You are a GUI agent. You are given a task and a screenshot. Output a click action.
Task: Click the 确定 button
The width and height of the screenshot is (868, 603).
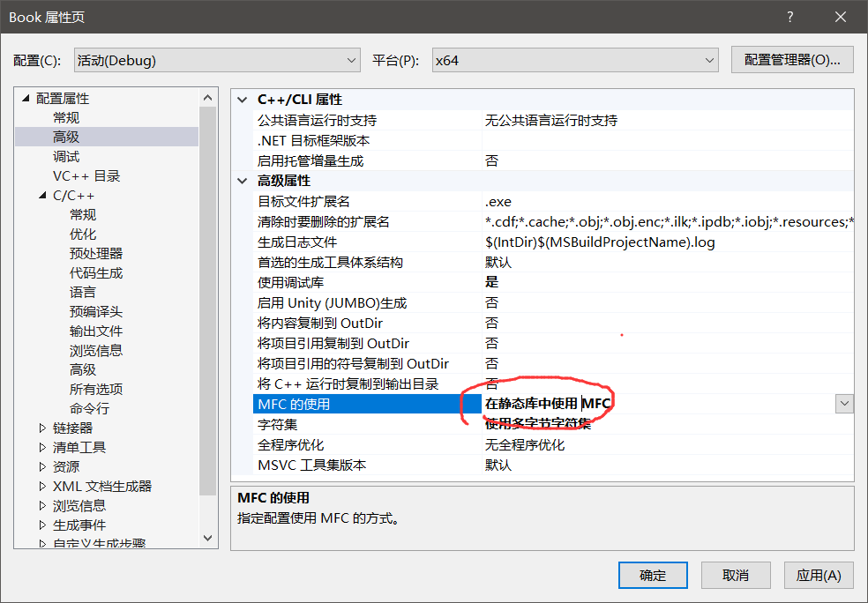(652, 575)
